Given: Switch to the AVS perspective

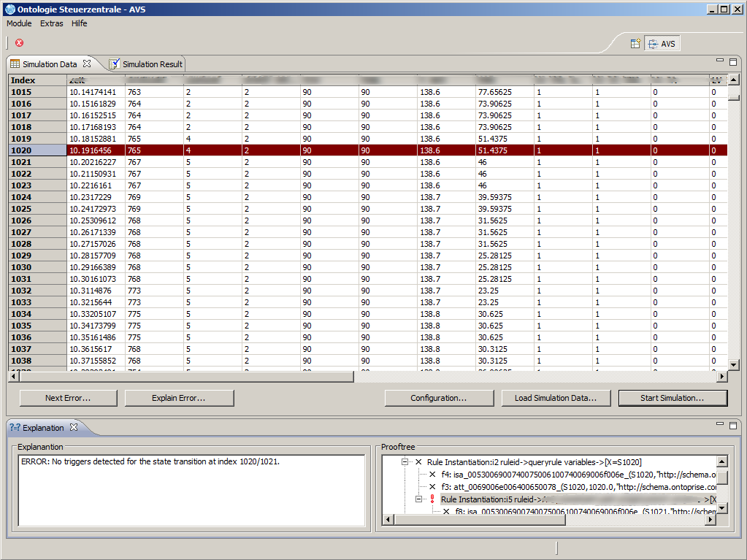Looking at the screenshot, I should [662, 44].
